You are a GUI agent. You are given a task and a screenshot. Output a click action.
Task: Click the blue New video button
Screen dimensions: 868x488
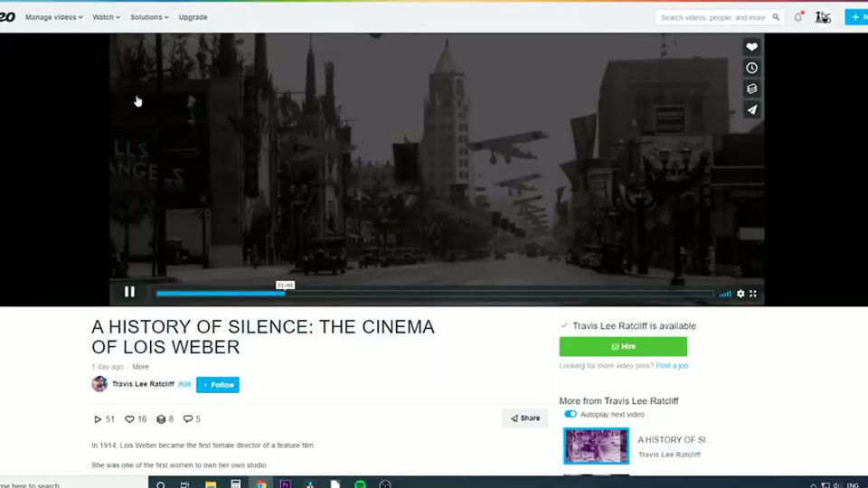click(857, 17)
